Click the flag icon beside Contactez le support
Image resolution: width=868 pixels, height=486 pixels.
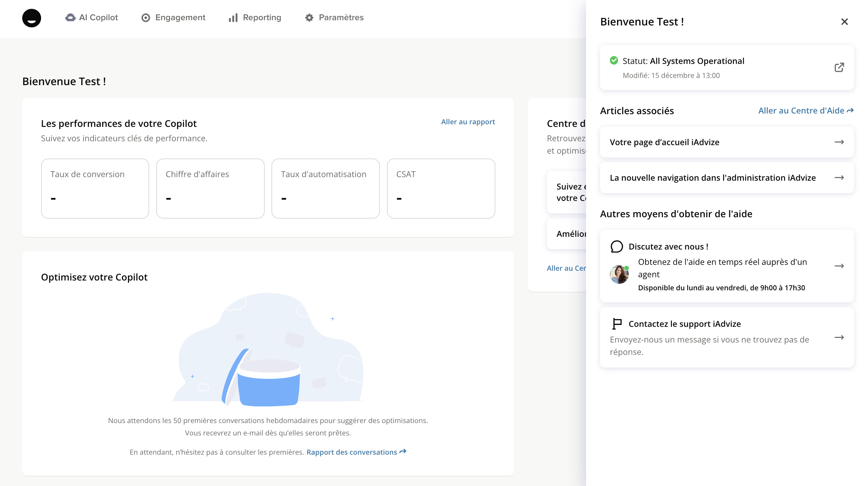(617, 324)
